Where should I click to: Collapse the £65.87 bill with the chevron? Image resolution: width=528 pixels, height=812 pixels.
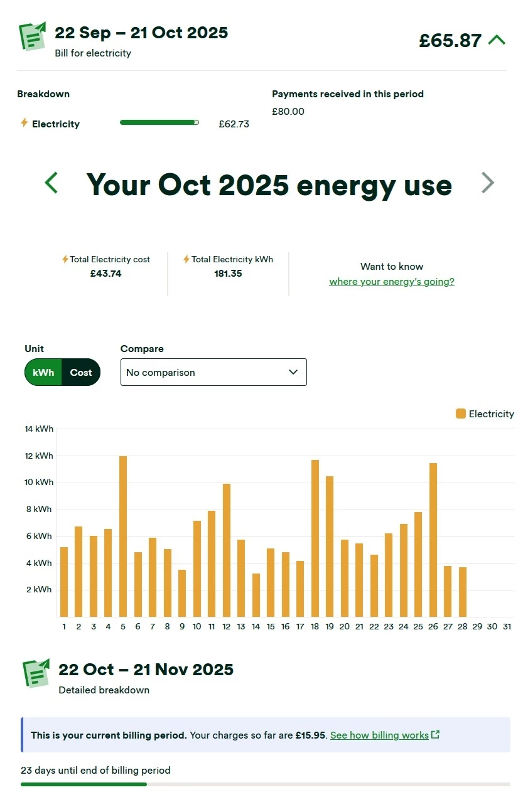tap(497, 40)
